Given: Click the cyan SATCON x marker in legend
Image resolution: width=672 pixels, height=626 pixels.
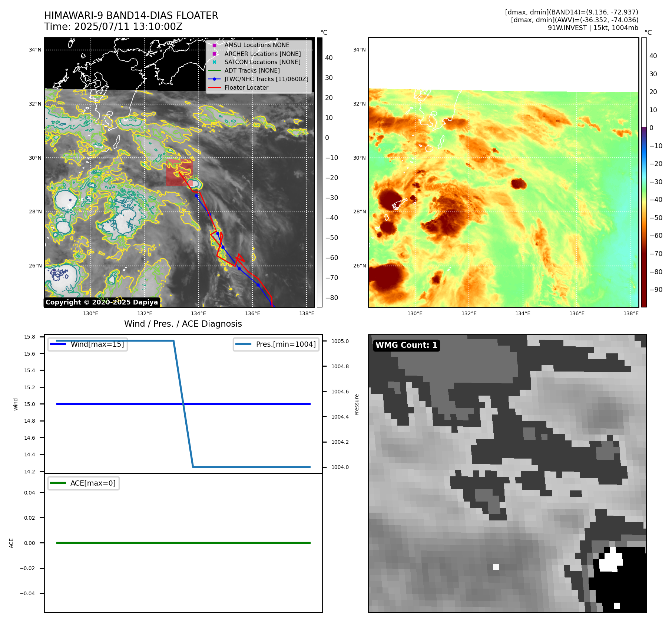Looking at the screenshot, I should [x=214, y=62].
